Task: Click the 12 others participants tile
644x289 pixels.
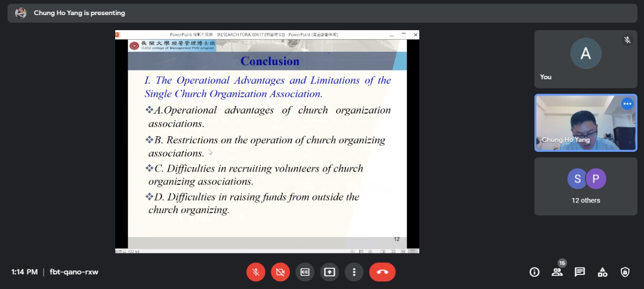Action: point(586,186)
